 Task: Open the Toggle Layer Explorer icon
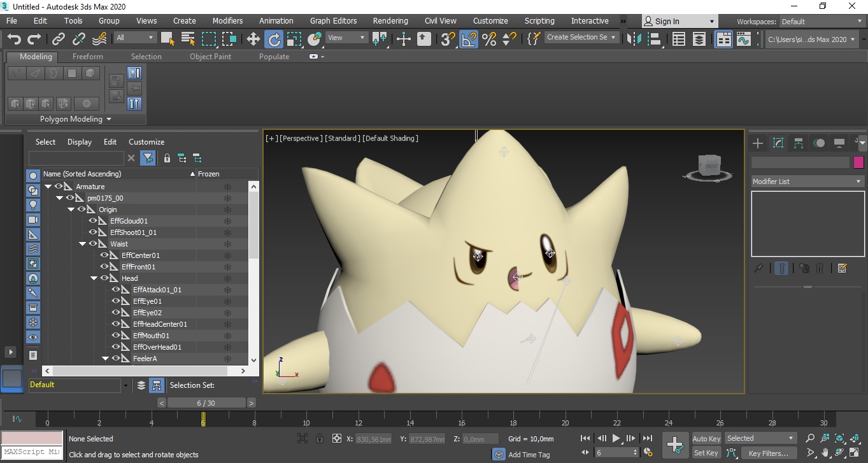point(699,39)
